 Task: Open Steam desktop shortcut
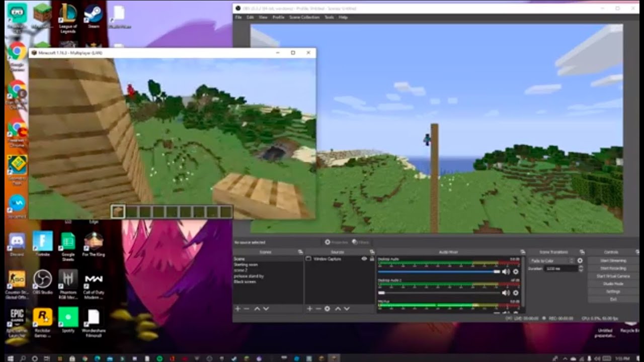tap(93, 16)
